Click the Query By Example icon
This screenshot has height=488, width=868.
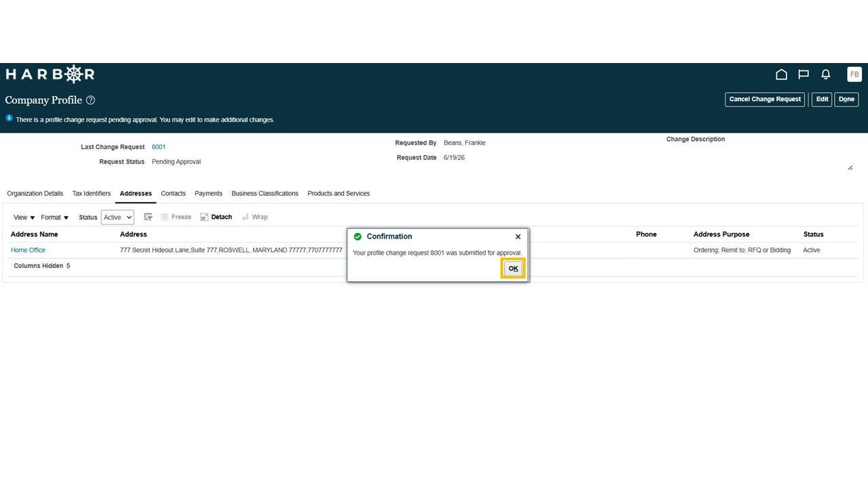click(148, 217)
